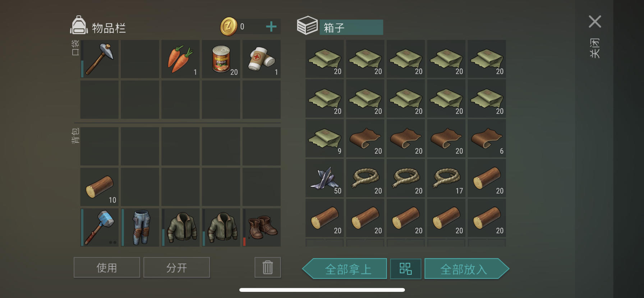Image resolution: width=644 pixels, height=298 pixels.
Task: Select the cloth stack of 9
Action: pos(325,139)
